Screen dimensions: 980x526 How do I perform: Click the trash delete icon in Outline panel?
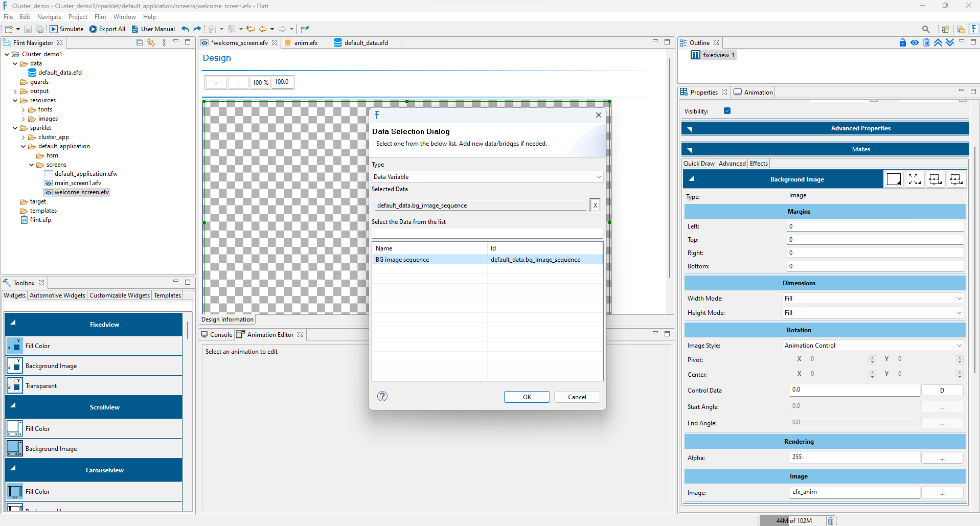click(x=926, y=43)
